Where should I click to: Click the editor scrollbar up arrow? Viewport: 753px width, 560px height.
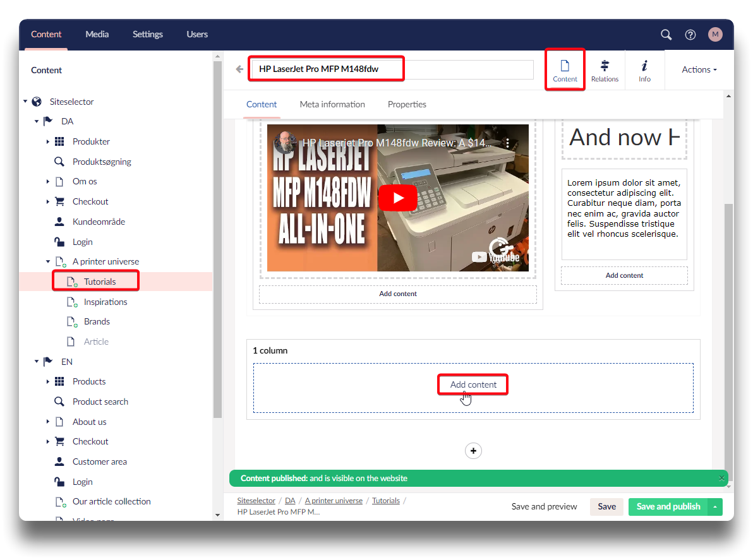point(728,96)
